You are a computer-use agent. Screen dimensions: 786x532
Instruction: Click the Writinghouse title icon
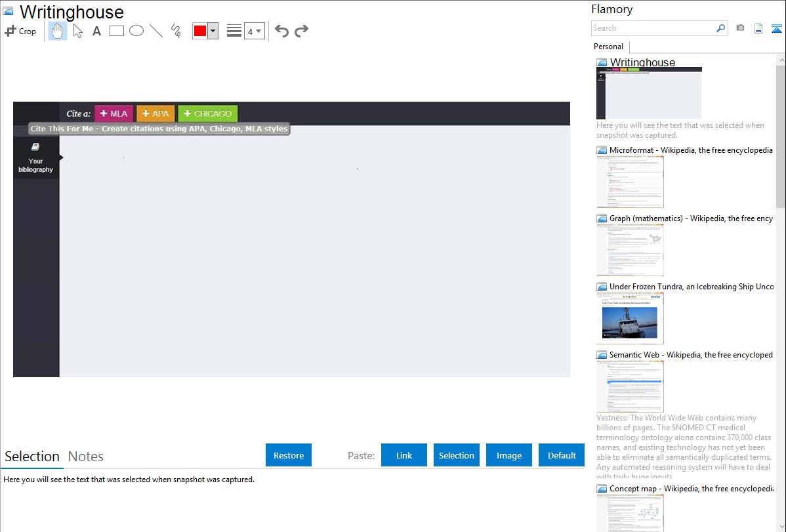pos(8,11)
